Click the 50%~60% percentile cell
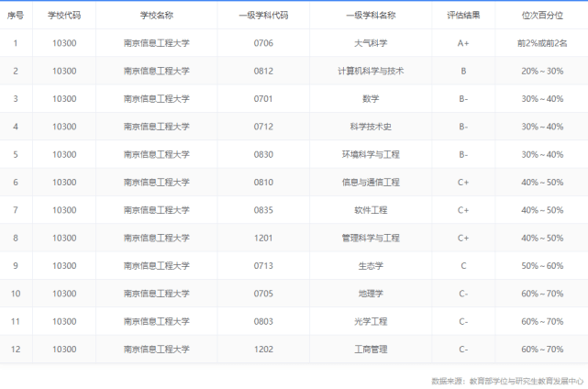This screenshot has height=389, width=588. coord(542,265)
